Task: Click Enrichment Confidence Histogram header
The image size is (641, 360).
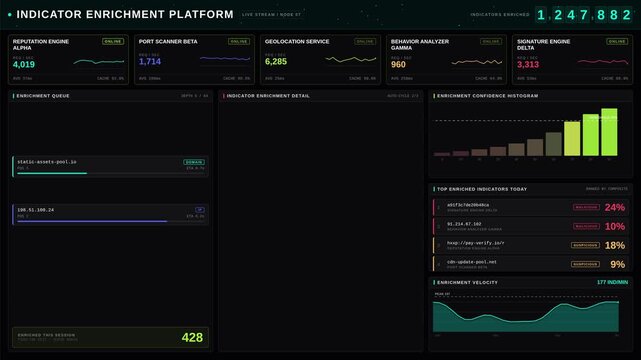Action: coord(531,96)
